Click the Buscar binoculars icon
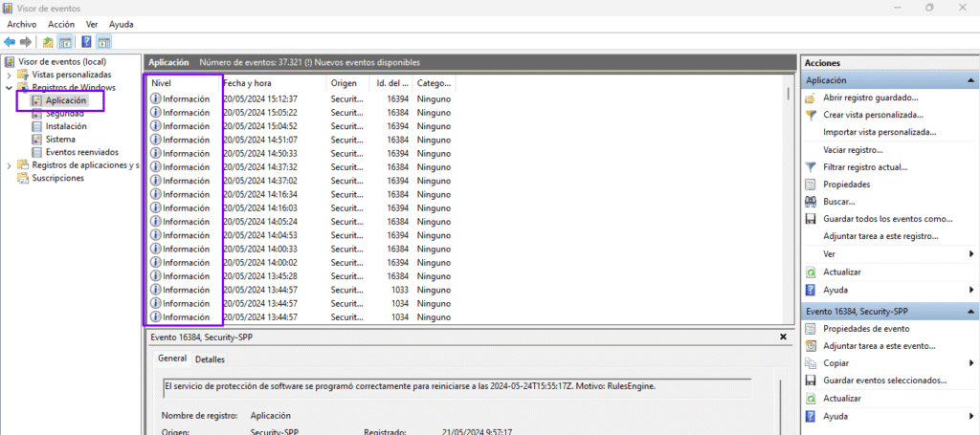 tap(811, 202)
